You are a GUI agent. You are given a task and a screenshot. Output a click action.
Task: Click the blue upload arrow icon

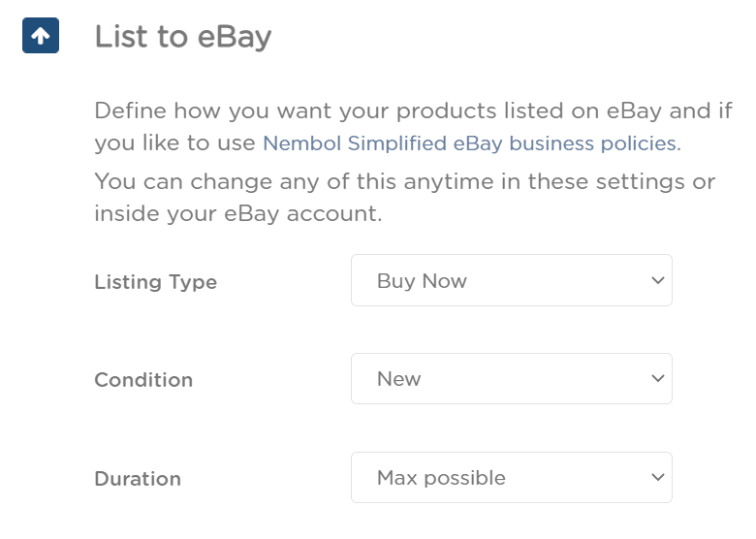[x=41, y=36]
